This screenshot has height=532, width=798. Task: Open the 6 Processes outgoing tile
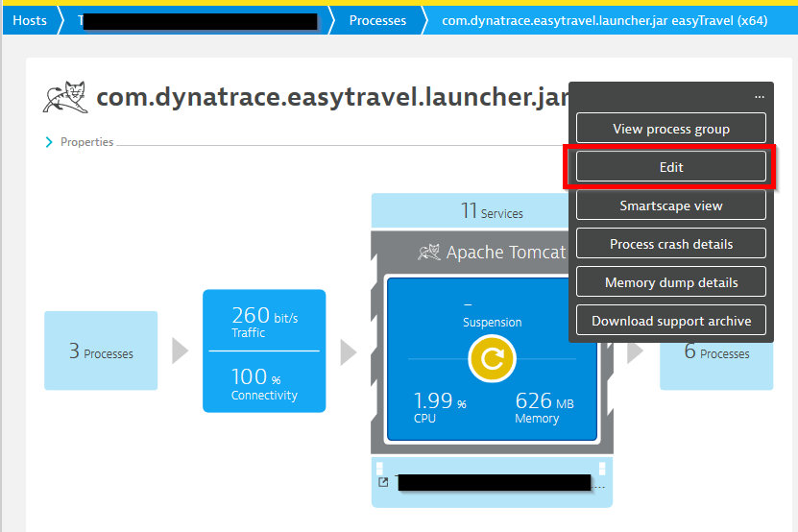(x=716, y=367)
